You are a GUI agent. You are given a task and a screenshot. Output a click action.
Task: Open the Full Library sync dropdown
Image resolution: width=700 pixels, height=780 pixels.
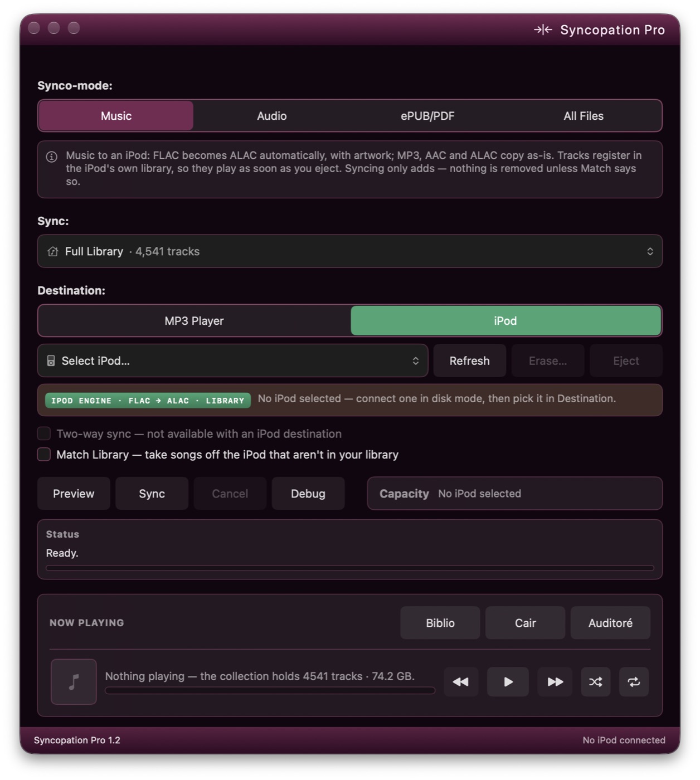pos(349,251)
